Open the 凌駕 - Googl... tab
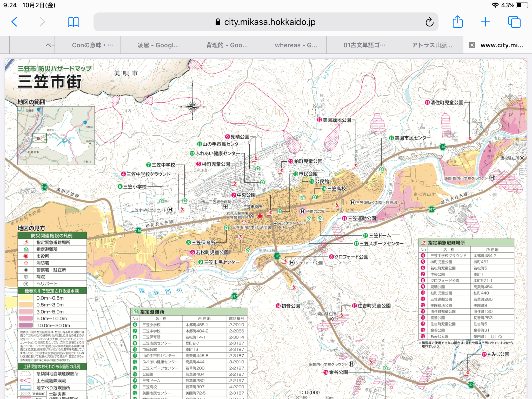The width and height of the screenshot is (532, 399). pyautogui.click(x=158, y=45)
